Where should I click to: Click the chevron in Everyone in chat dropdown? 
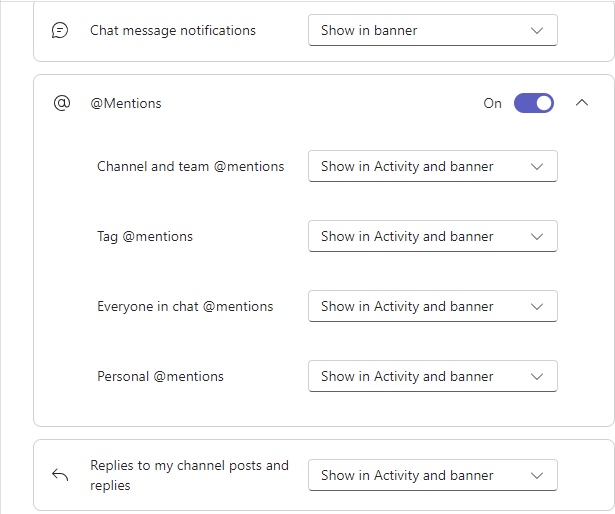pos(537,306)
